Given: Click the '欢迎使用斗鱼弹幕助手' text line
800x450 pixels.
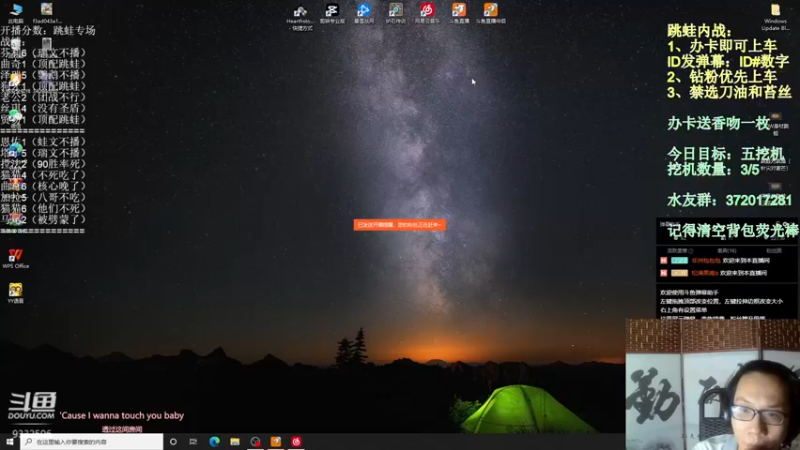Looking at the screenshot, I should click(689, 293).
